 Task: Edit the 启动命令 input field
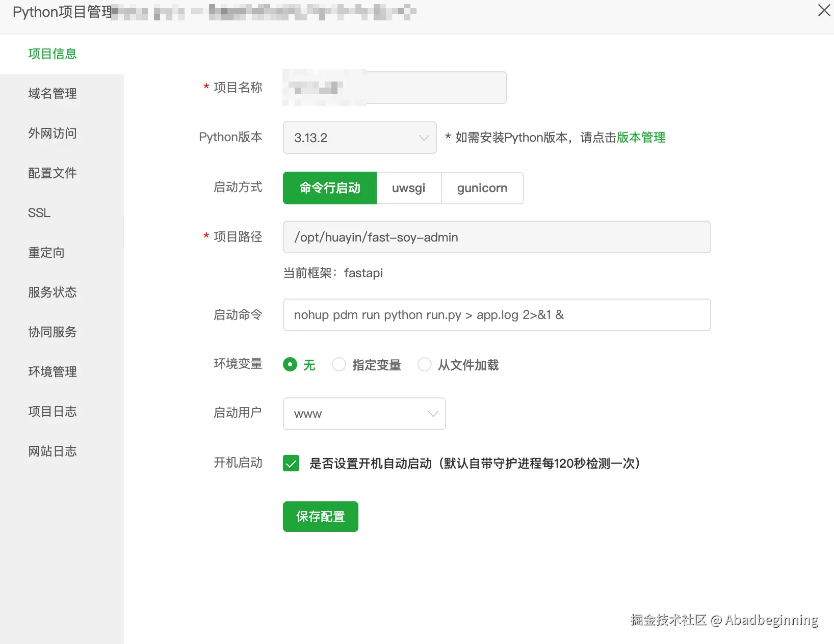click(x=497, y=315)
